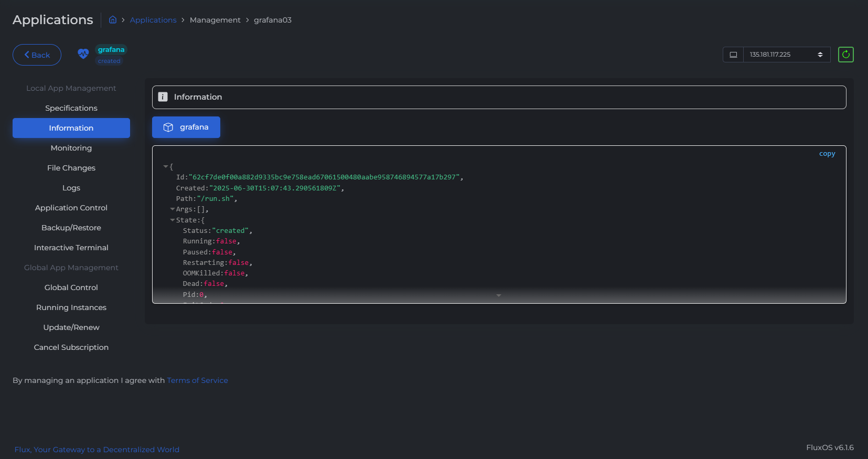Click the info icon in Information header
This screenshot has width=868, height=459.
pyautogui.click(x=163, y=97)
